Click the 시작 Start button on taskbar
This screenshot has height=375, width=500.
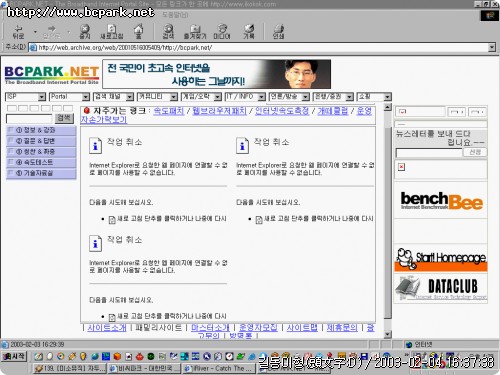click(x=14, y=356)
